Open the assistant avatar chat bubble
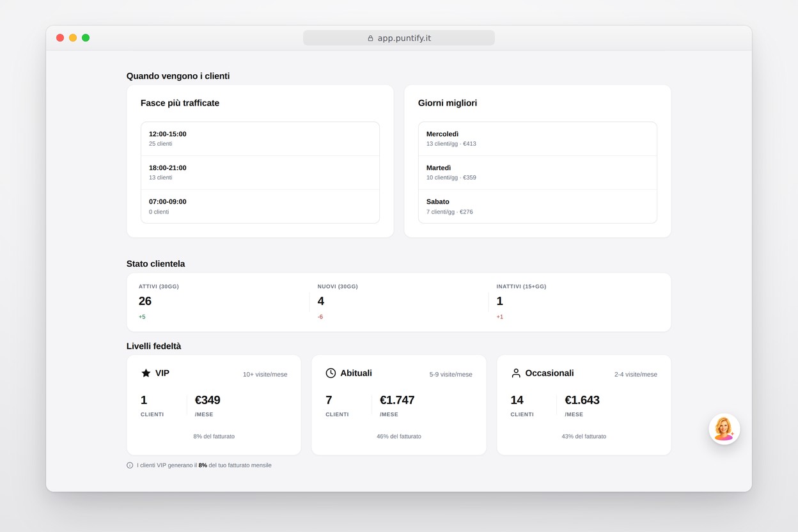This screenshot has width=798, height=532. (x=724, y=429)
